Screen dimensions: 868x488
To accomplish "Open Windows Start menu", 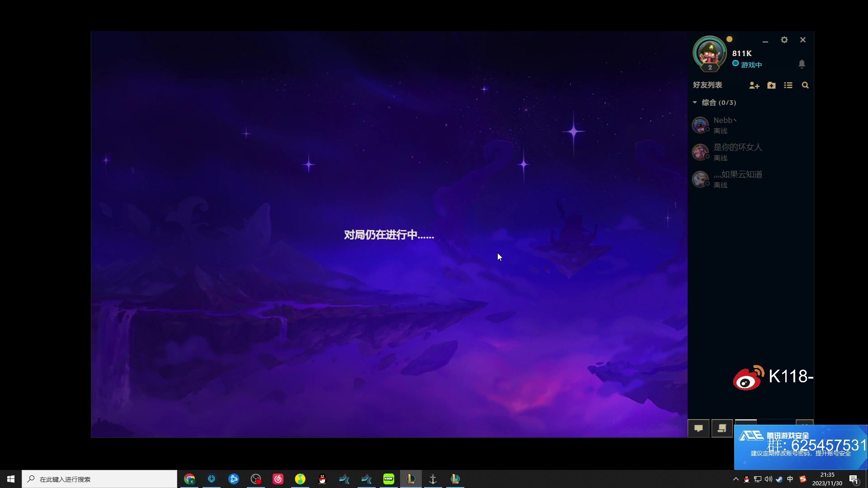I will pos(11,479).
